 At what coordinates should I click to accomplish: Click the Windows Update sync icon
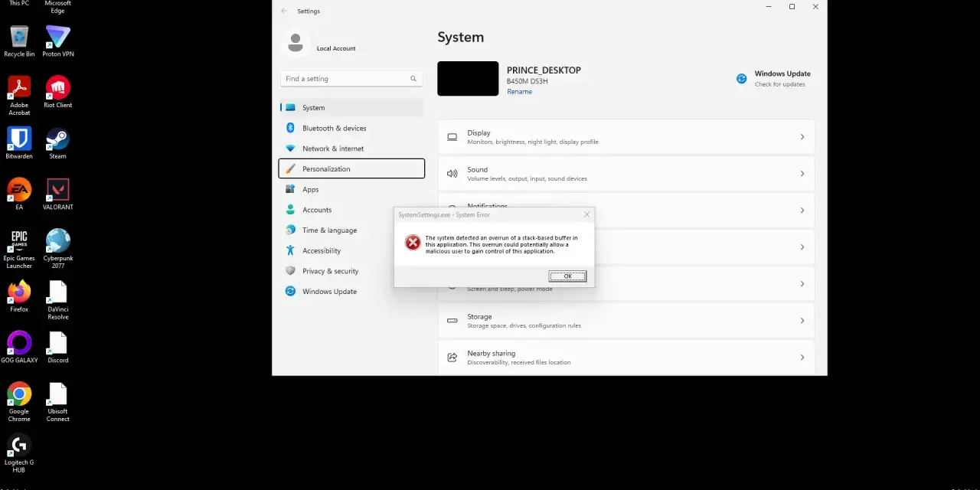click(x=741, y=78)
